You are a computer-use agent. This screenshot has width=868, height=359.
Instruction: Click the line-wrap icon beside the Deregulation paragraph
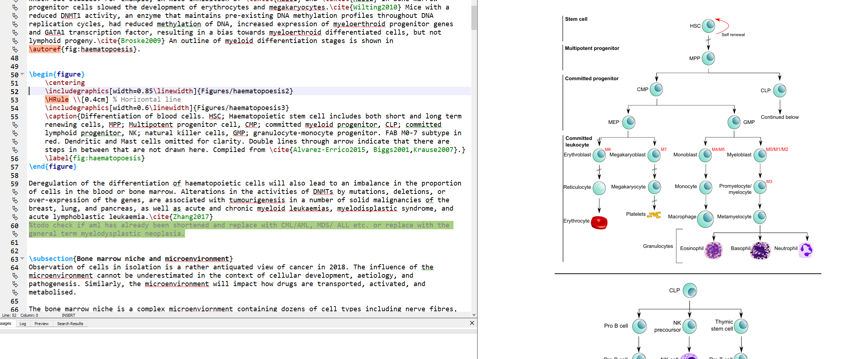click(x=15, y=191)
